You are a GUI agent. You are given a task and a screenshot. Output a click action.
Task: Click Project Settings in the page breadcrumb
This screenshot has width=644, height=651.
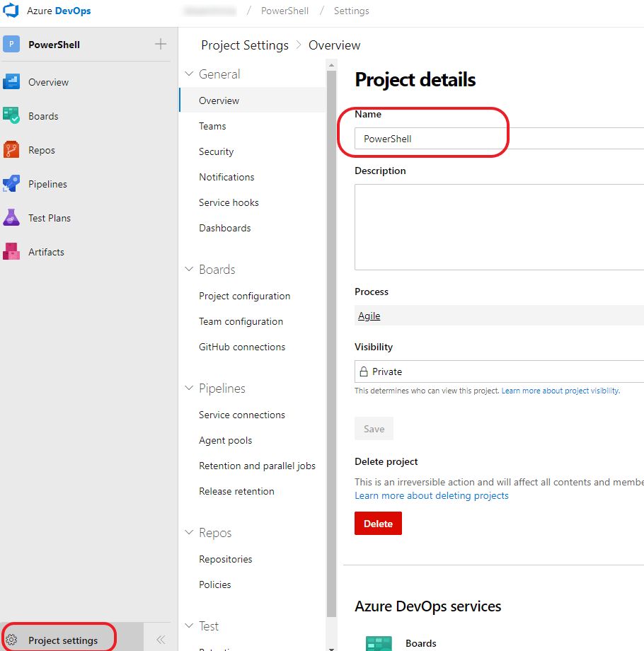click(245, 45)
